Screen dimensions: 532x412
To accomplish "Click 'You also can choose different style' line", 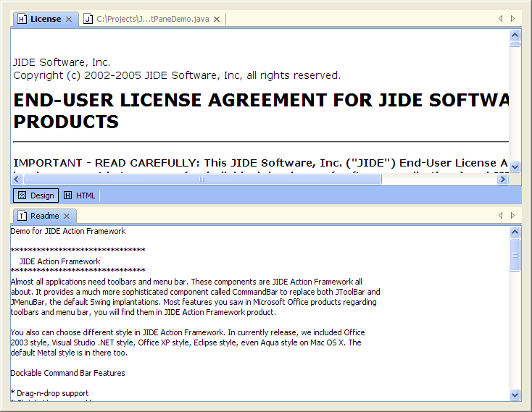I will (188, 332).
